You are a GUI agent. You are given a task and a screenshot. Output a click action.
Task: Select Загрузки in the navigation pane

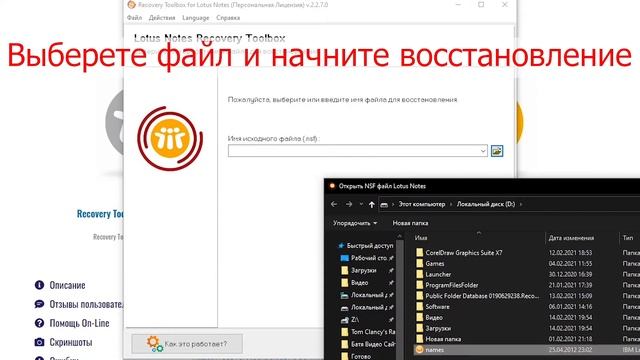click(359, 270)
